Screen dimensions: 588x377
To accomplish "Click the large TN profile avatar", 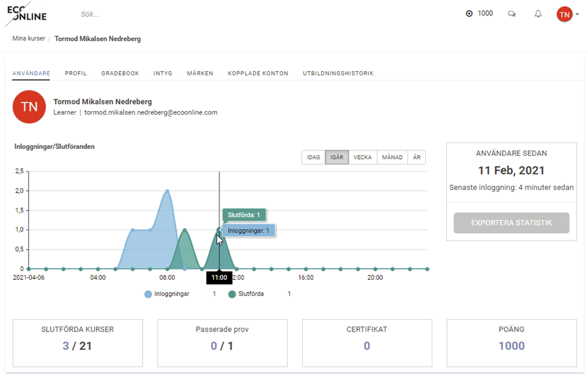I will tap(29, 107).
